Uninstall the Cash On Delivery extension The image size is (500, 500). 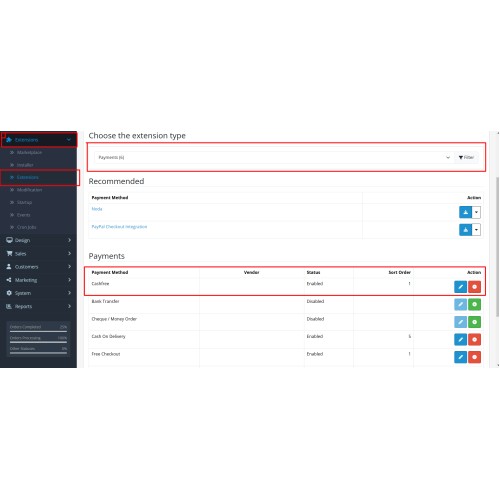click(474, 340)
